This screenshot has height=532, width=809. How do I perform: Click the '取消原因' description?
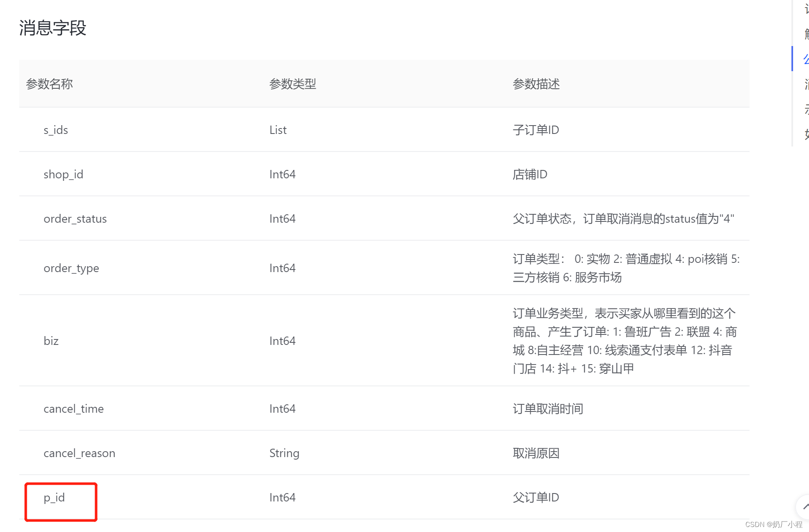(x=536, y=453)
